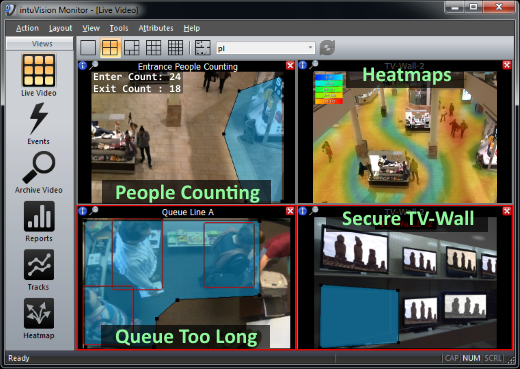Zoom Heatmaps pane with magnifier icon
The width and height of the screenshot is (520, 369).
pyautogui.click(x=314, y=65)
